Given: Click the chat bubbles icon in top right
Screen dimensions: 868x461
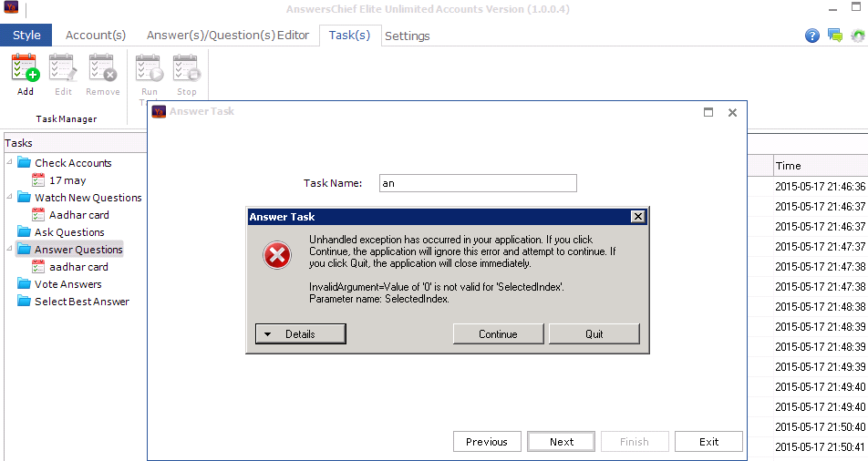Looking at the screenshot, I should 834,36.
